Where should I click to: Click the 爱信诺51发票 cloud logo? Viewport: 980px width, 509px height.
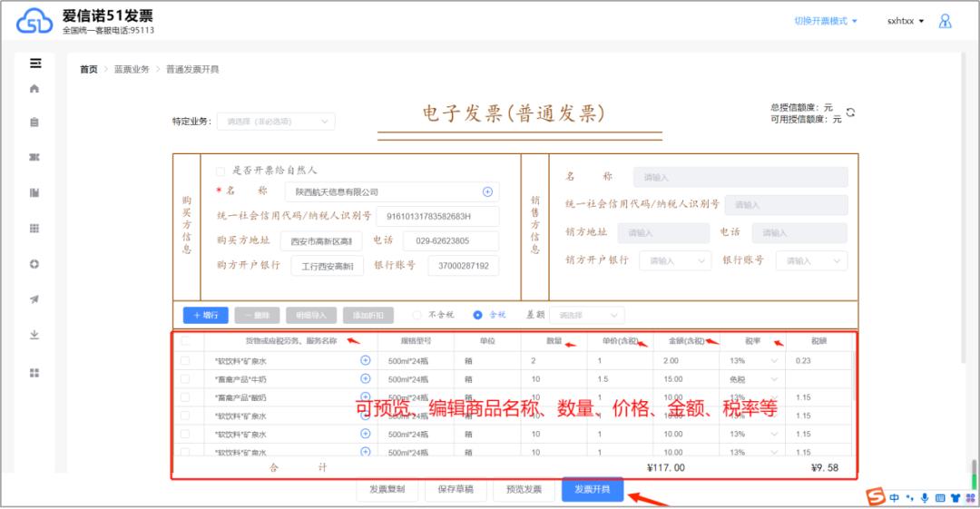pos(34,21)
